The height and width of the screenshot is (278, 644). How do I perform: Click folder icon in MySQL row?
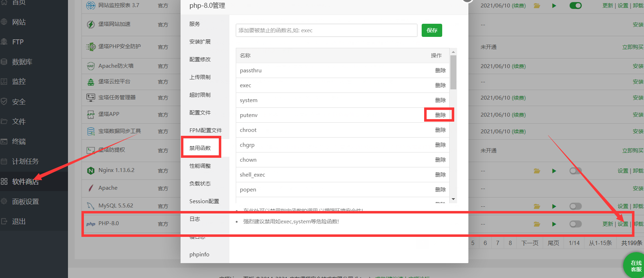(537, 206)
